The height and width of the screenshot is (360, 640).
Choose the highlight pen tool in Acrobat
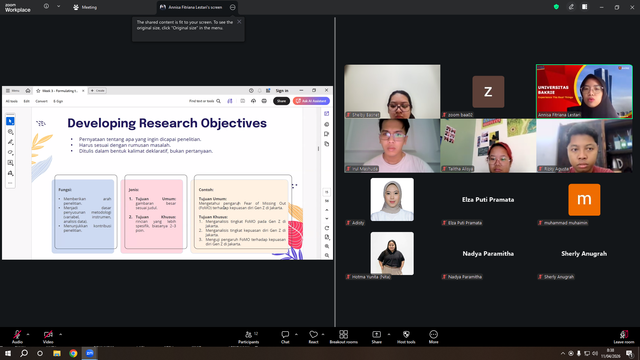click(11, 142)
